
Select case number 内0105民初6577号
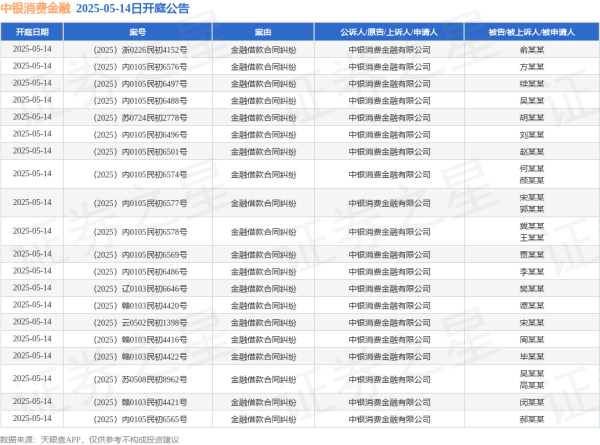pos(155,203)
